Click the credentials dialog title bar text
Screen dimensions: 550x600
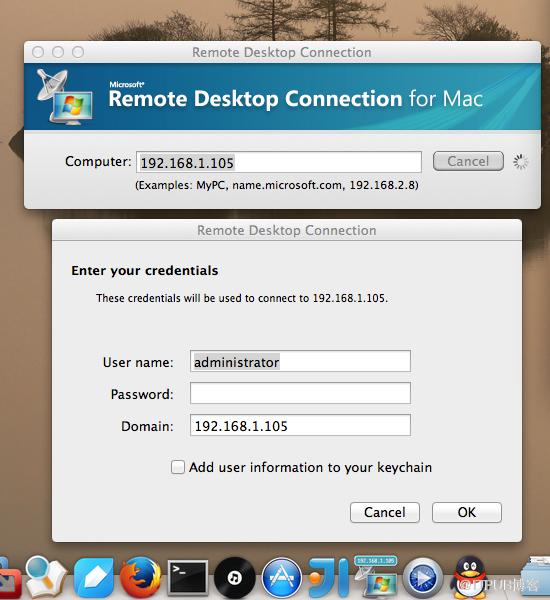click(x=287, y=230)
